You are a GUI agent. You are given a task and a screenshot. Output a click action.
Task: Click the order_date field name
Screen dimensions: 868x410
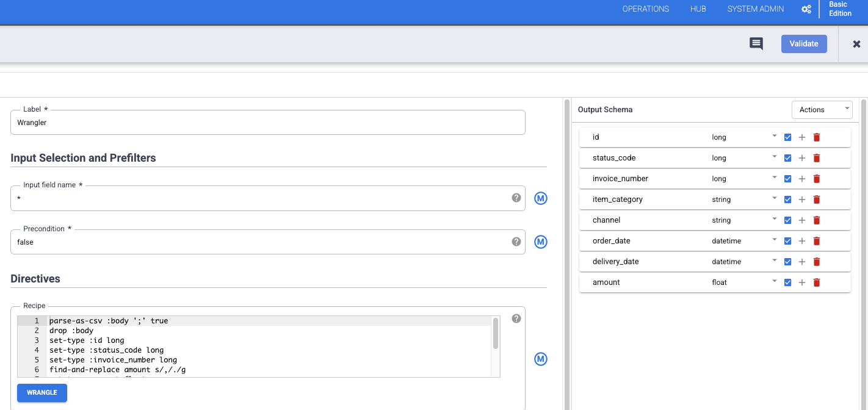611,241
